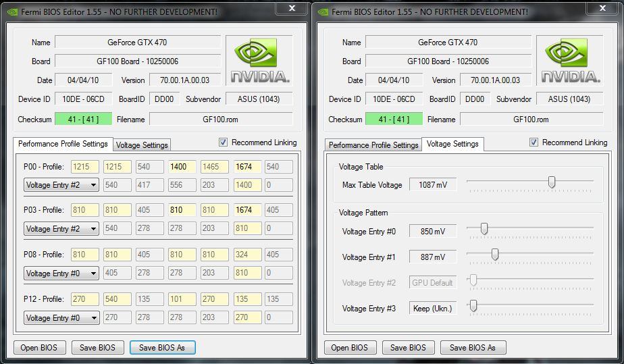Click P12 profile first field showing 270

(85, 298)
